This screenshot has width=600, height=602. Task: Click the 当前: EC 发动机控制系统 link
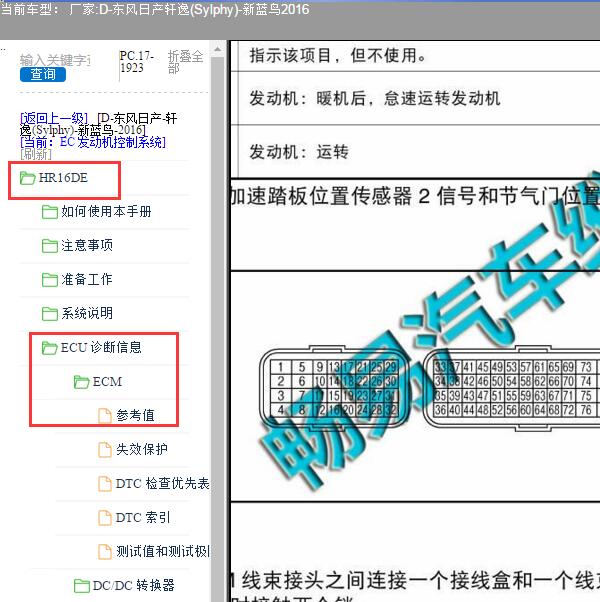[93, 142]
